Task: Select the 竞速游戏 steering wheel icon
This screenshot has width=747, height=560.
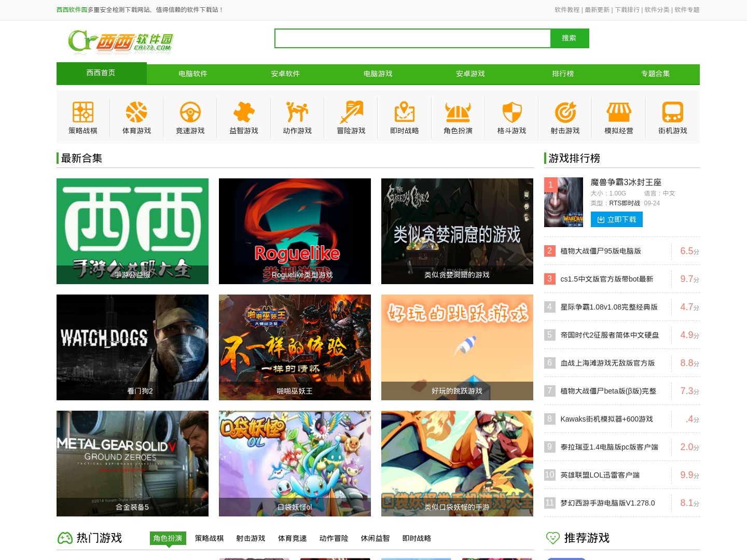Action: point(190,112)
